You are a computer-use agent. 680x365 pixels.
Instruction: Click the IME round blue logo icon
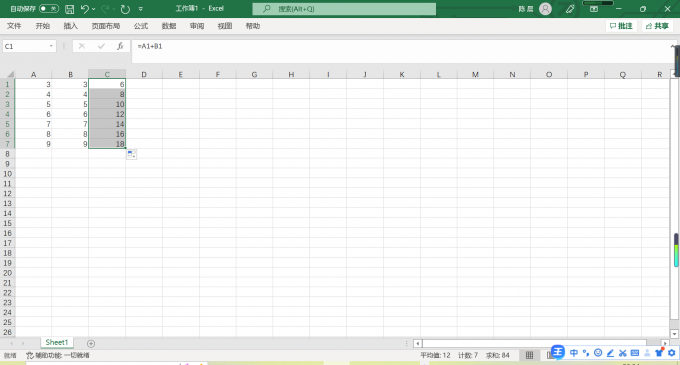[x=558, y=352]
